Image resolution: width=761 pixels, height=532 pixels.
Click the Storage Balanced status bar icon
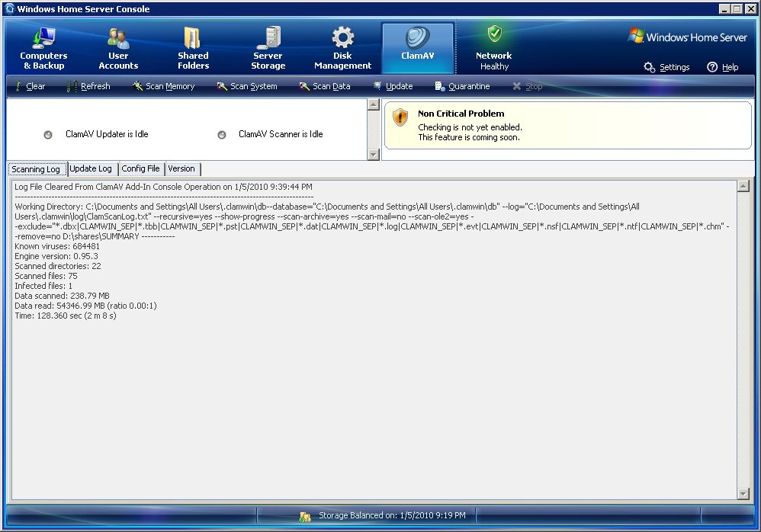click(x=305, y=517)
